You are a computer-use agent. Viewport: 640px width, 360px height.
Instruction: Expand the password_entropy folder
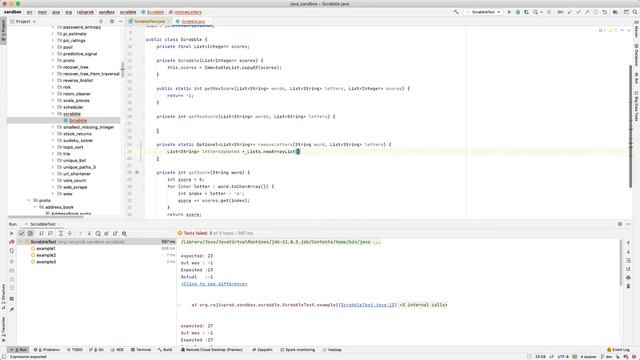(x=53, y=27)
